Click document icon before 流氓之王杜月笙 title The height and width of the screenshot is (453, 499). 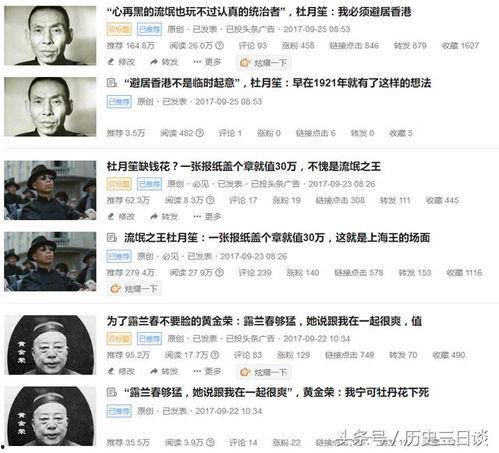pyautogui.click(x=112, y=238)
